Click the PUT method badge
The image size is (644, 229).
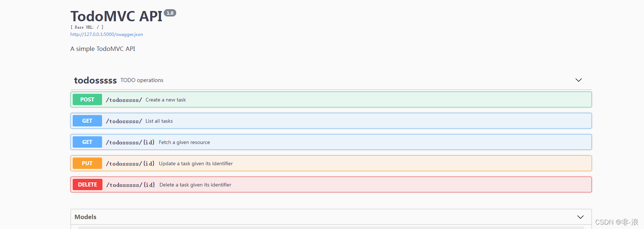(87, 163)
